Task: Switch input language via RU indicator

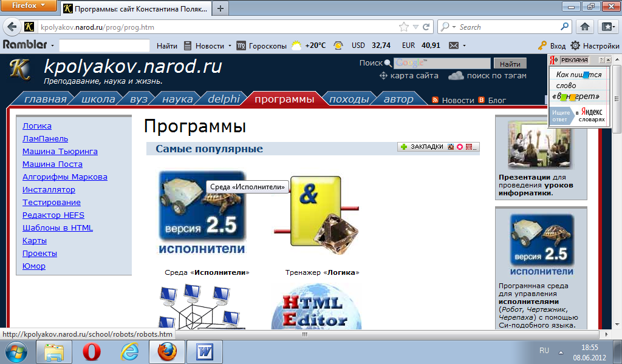Action: coord(544,351)
